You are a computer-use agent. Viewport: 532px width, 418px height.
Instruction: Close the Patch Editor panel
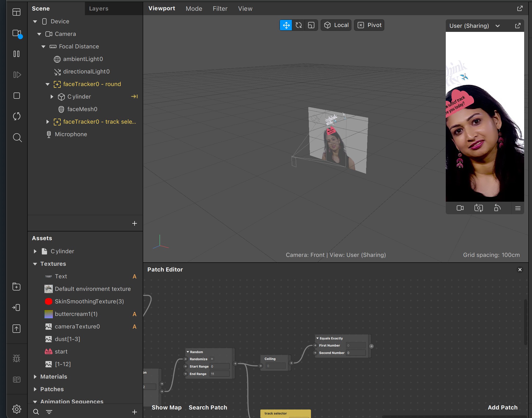[x=520, y=270]
